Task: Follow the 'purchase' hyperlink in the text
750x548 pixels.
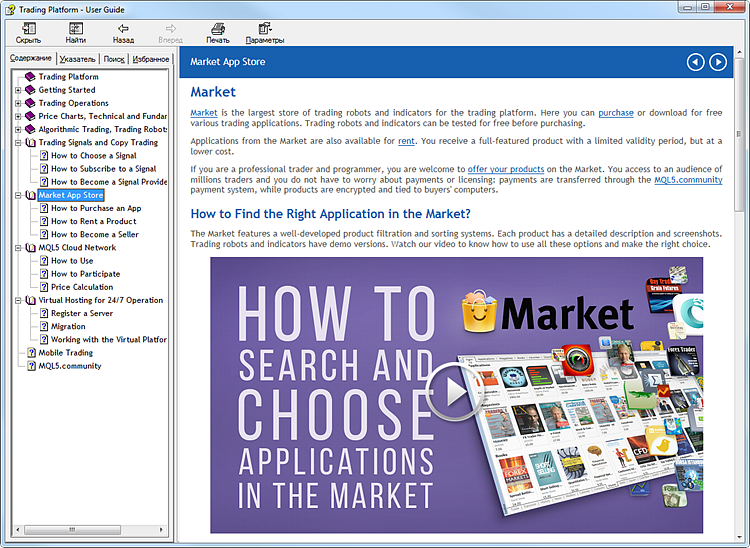Action: [615, 113]
